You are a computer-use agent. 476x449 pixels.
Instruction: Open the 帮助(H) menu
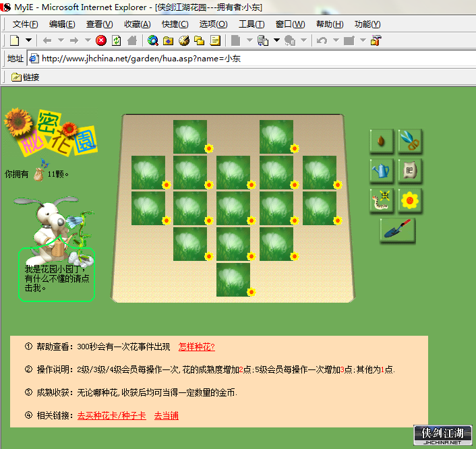(330, 24)
